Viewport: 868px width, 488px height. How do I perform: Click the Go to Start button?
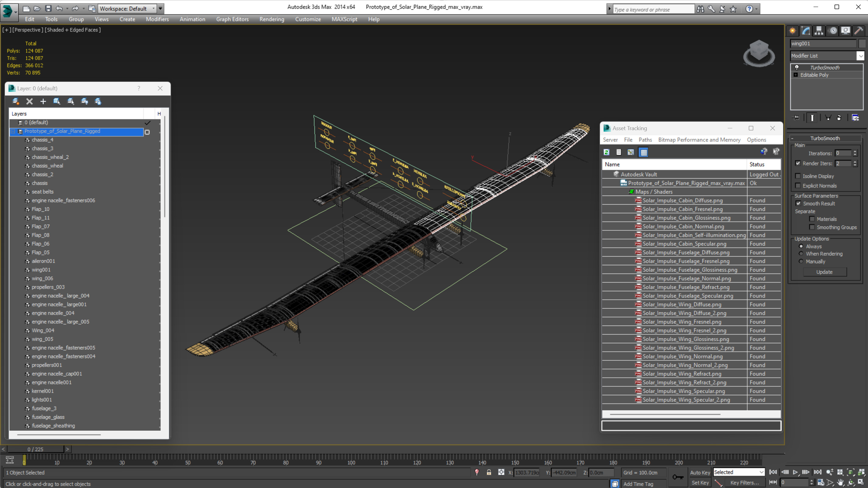[773, 472]
